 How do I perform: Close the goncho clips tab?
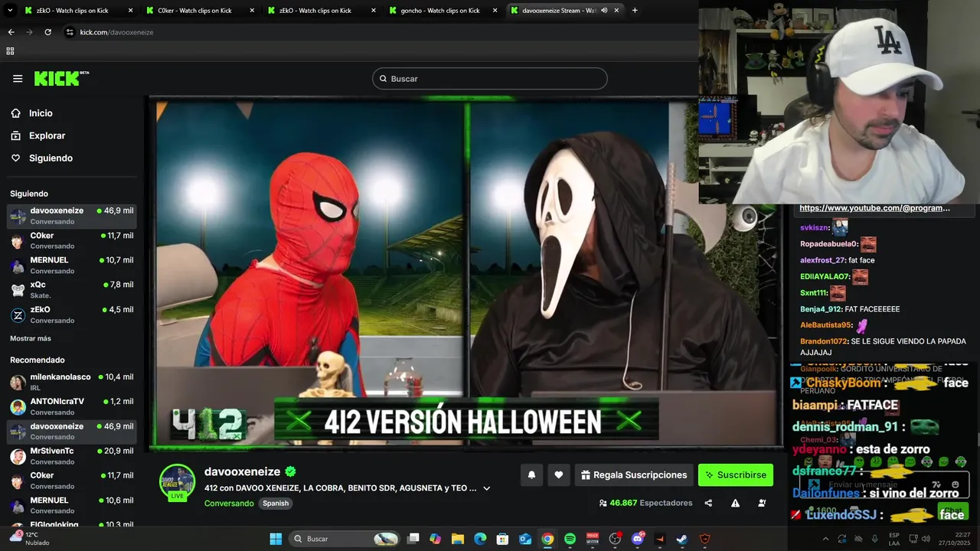tap(495, 11)
